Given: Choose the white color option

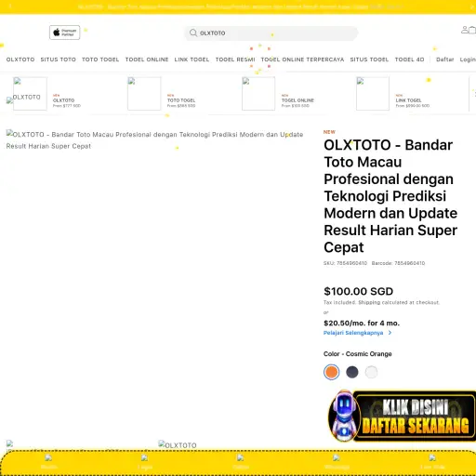Looking at the screenshot, I should 371,372.
